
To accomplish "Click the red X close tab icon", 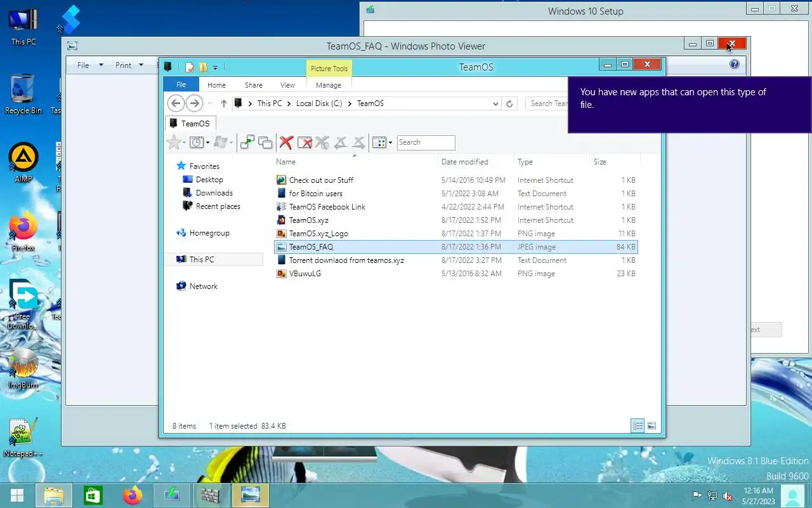I will click(286, 142).
